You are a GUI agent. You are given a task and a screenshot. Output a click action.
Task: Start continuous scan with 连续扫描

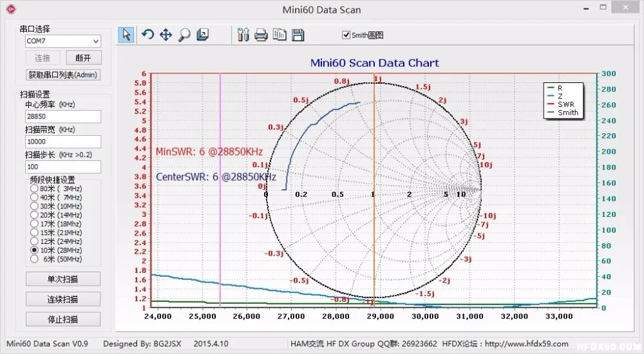click(63, 299)
